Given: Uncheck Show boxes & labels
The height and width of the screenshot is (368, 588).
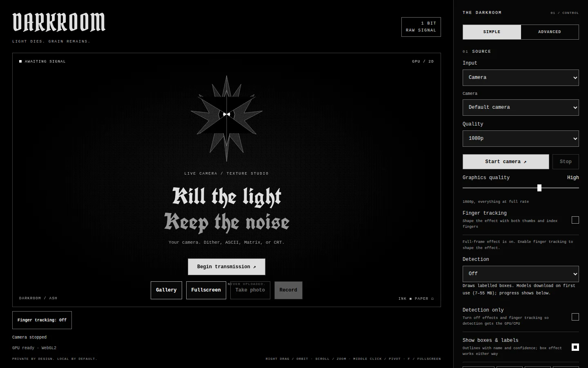Looking at the screenshot, I should coord(575,347).
